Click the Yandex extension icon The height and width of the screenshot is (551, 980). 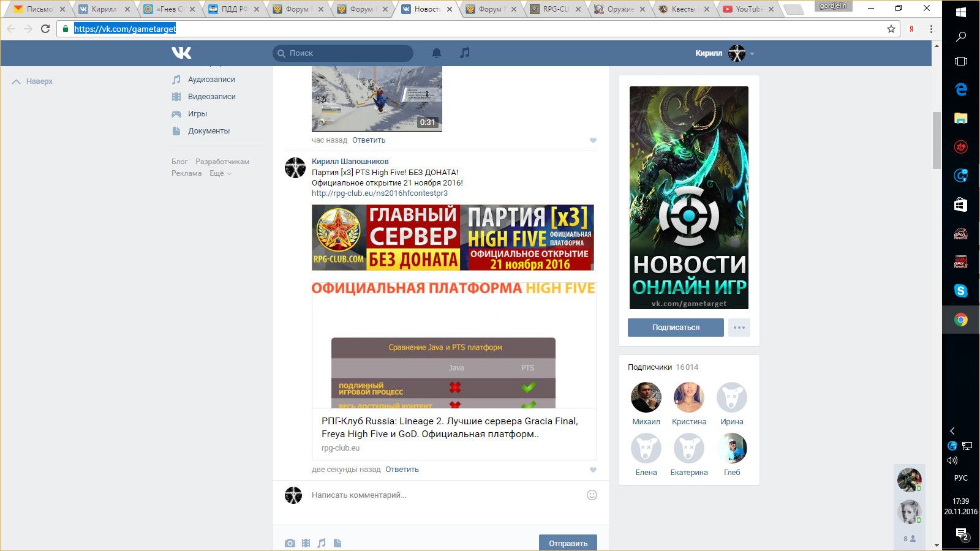(912, 29)
